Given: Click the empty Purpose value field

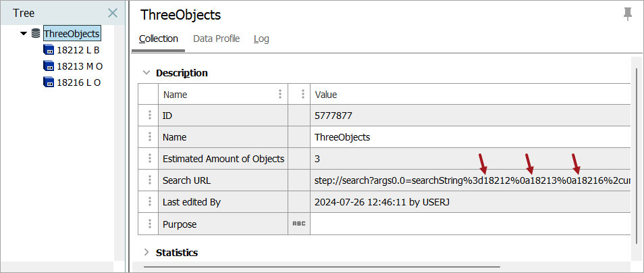Looking at the screenshot, I should [x=466, y=224].
